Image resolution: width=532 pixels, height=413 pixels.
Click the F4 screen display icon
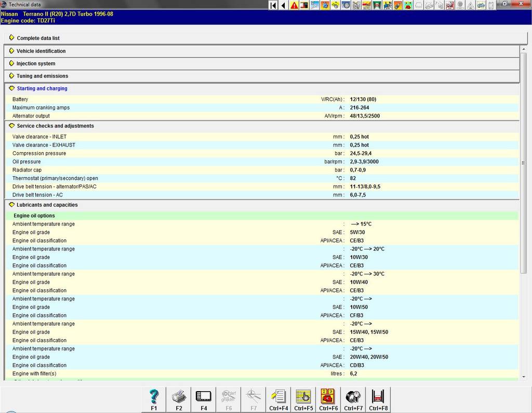(x=204, y=399)
